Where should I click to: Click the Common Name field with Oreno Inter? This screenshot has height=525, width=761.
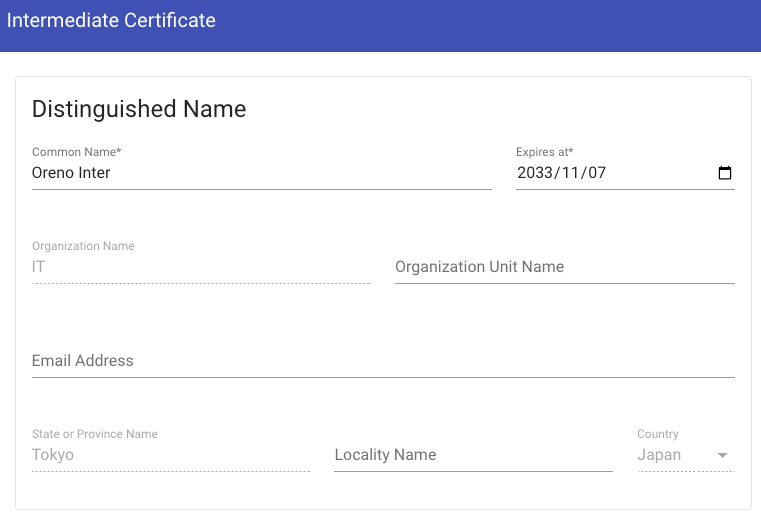(262, 173)
